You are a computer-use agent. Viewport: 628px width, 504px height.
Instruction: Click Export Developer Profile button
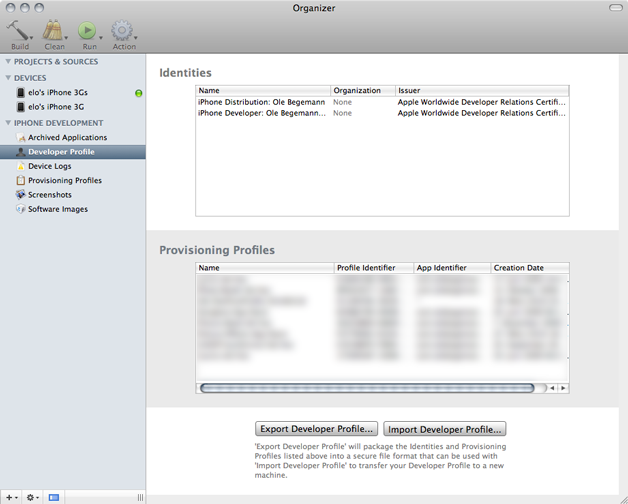tap(317, 428)
